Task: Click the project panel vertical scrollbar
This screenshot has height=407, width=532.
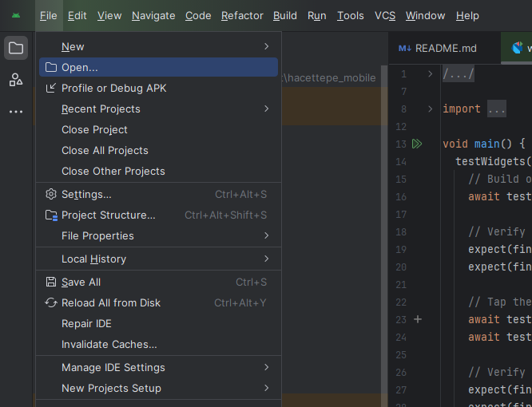Action: (x=384, y=236)
